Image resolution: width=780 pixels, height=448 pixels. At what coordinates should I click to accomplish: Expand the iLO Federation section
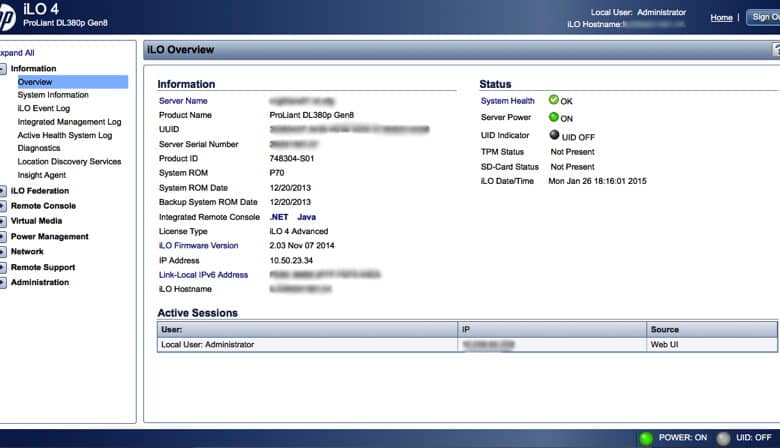pyautogui.click(x=2, y=191)
